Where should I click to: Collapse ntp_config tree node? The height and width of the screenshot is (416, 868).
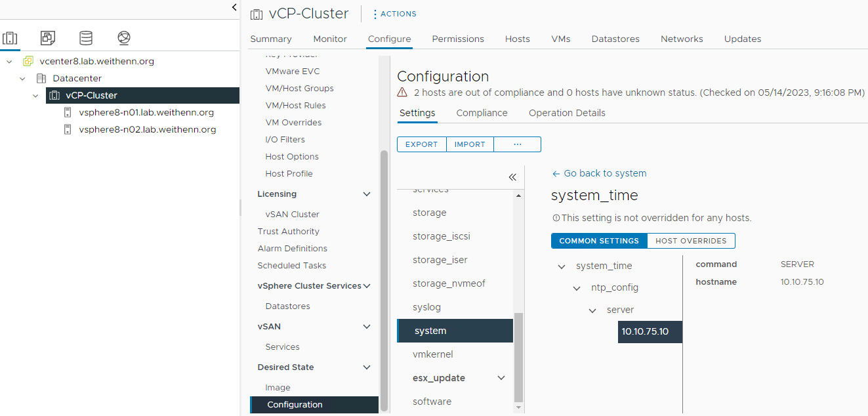point(577,288)
